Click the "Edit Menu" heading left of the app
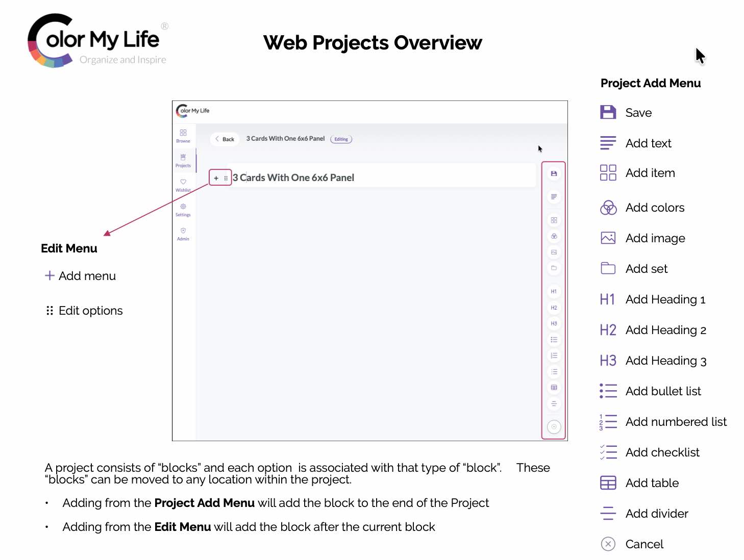Screen dimensions: 744x560 [x=69, y=248]
